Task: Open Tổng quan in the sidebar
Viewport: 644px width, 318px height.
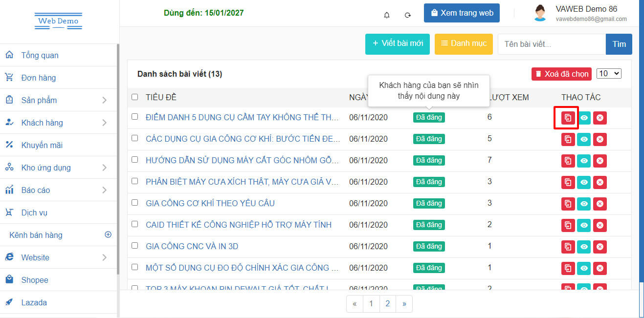Action: [x=40, y=55]
